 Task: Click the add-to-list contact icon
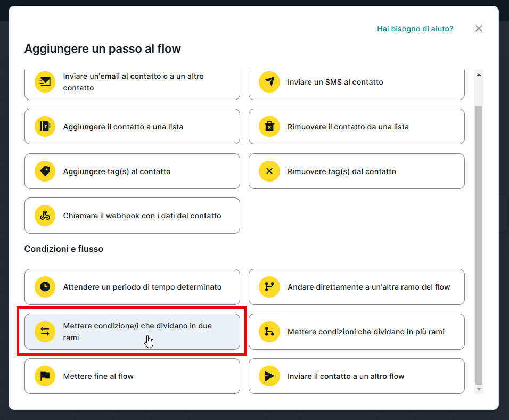click(x=45, y=127)
